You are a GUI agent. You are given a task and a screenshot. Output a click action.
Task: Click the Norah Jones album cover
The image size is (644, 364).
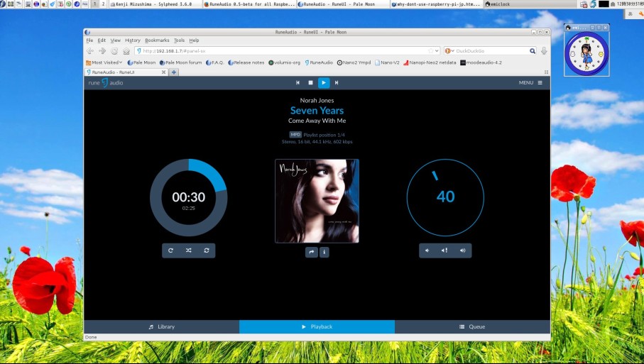coord(317,201)
